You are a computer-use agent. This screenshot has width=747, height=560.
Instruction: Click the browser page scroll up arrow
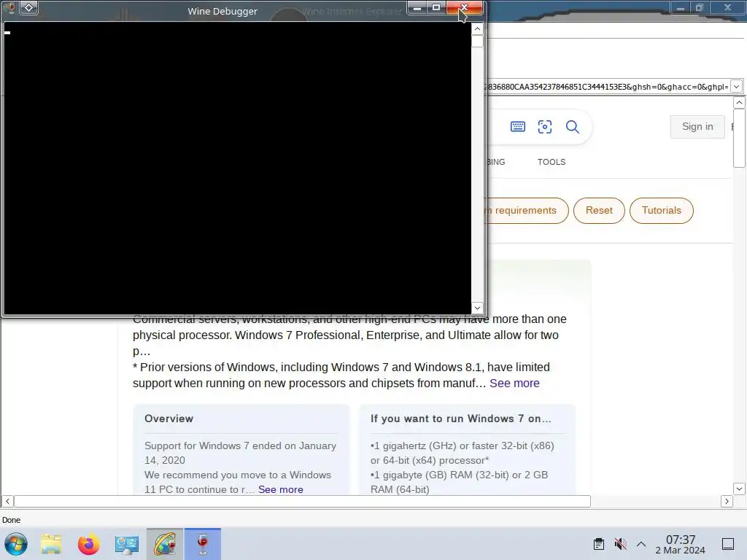click(739, 102)
